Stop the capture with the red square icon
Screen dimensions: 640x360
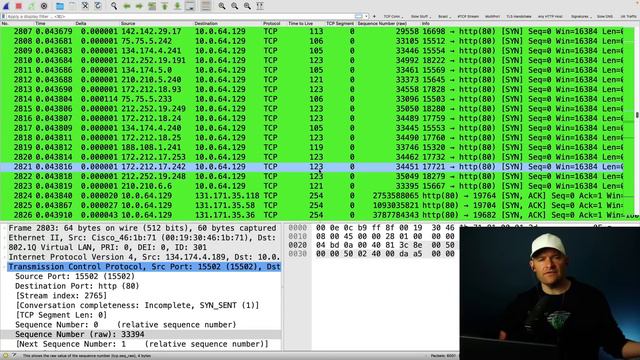[19, 6]
